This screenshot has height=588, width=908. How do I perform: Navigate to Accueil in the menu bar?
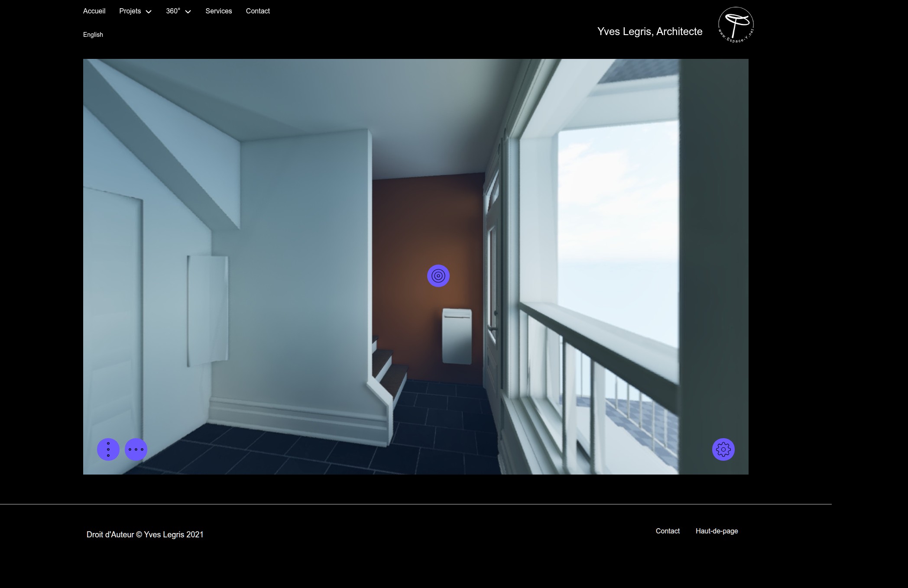[94, 11]
